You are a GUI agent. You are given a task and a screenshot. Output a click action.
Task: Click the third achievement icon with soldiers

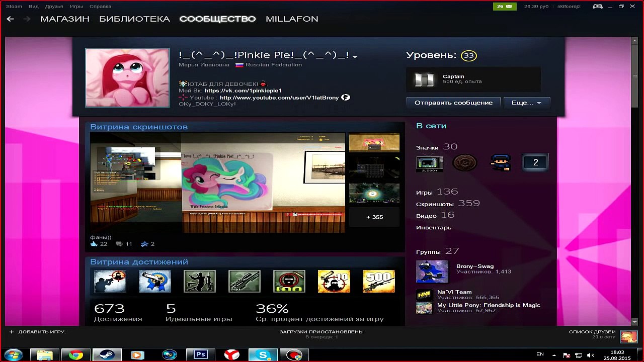[x=200, y=281]
